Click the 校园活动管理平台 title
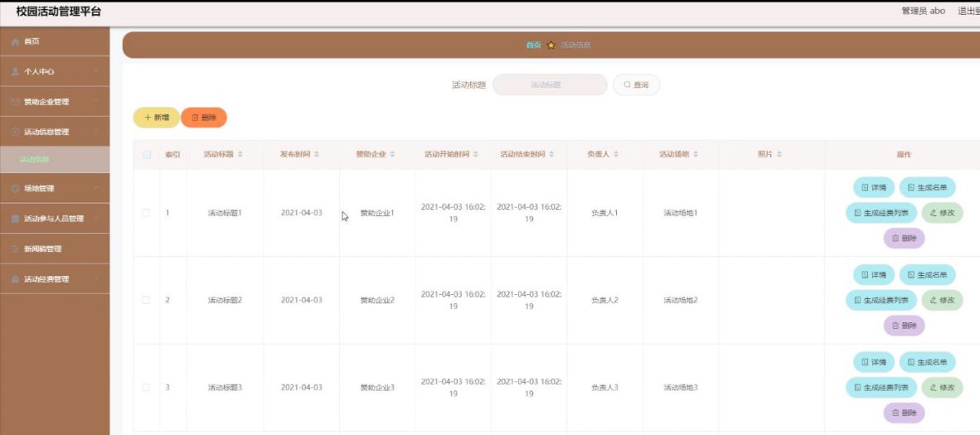 coord(58,12)
